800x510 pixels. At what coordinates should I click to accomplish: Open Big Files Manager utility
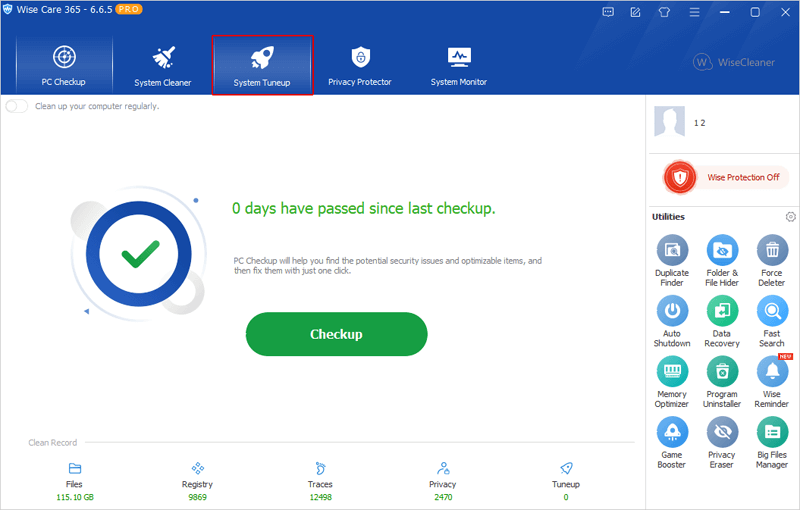coord(771,443)
